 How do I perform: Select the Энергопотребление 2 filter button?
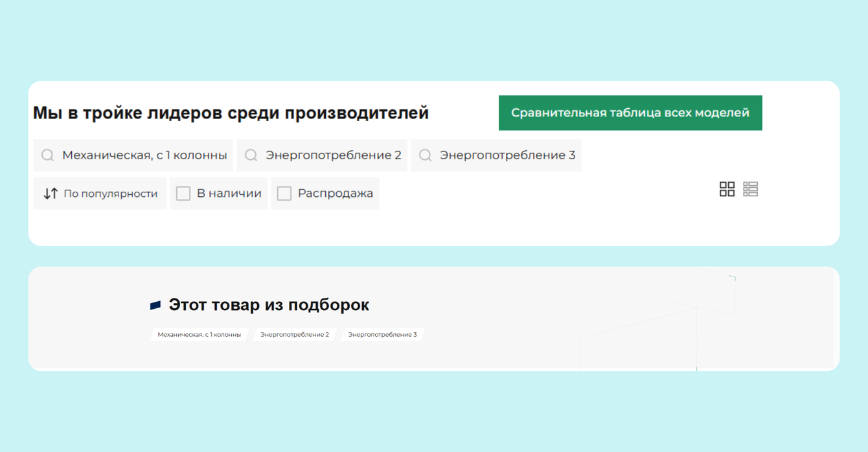(x=322, y=155)
